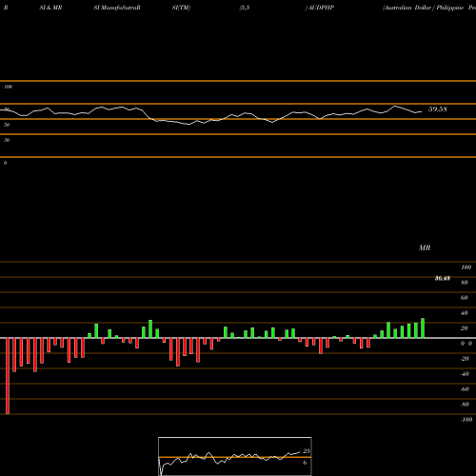Click the 6 label in mini chart
Image resolution: width=476 pixels, height=476 pixels.
coord(305,463)
